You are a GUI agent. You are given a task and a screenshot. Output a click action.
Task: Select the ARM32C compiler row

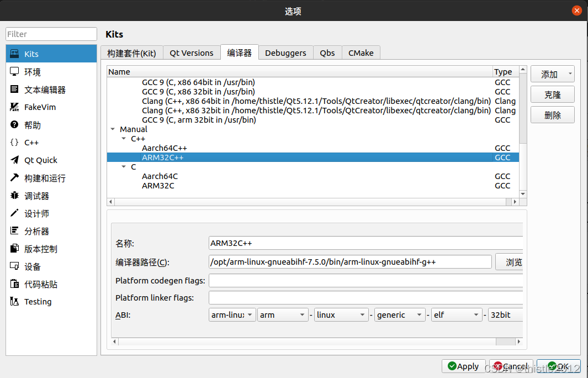[x=312, y=186]
